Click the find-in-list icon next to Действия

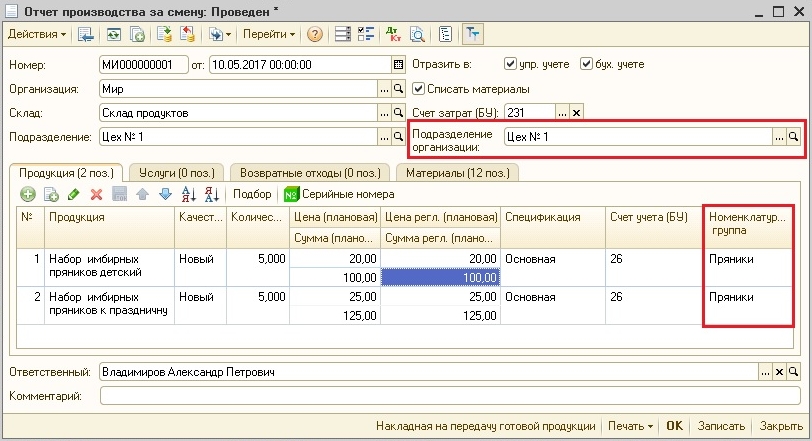(85, 34)
